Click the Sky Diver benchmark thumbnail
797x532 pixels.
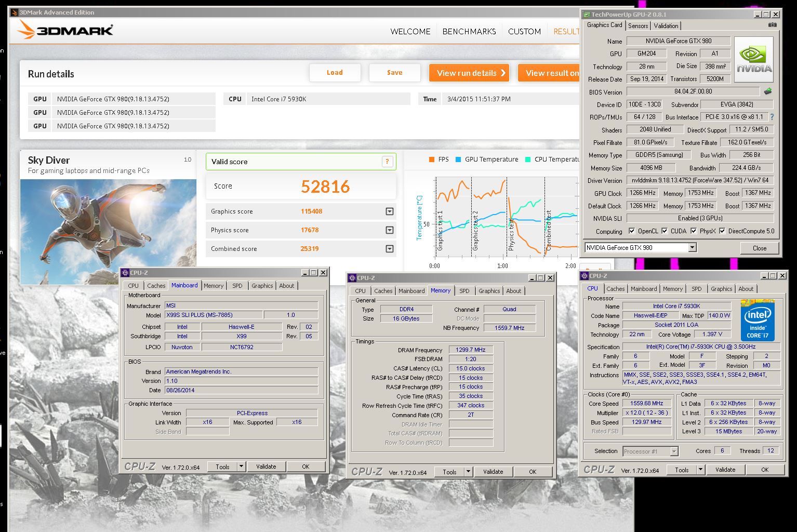point(108,232)
